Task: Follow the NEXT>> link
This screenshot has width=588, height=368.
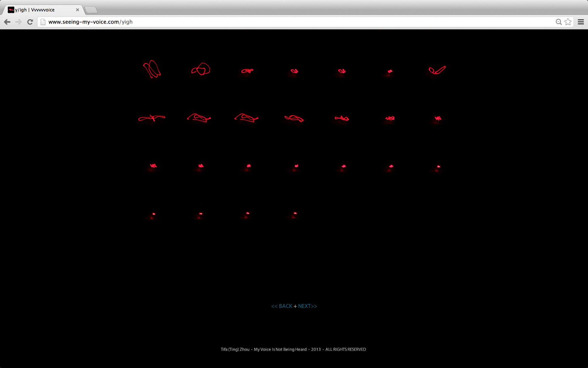Action: (x=307, y=306)
